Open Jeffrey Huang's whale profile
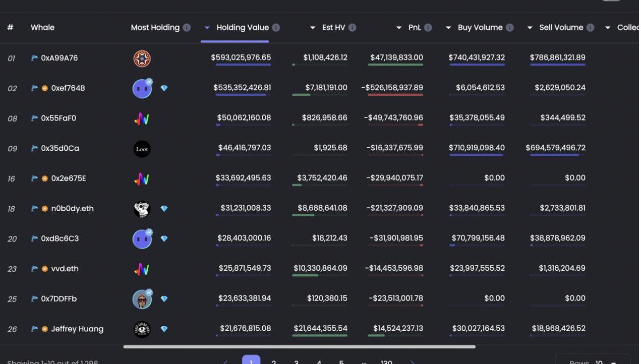Image resolution: width=641 pixels, height=364 pixels. (77, 329)
